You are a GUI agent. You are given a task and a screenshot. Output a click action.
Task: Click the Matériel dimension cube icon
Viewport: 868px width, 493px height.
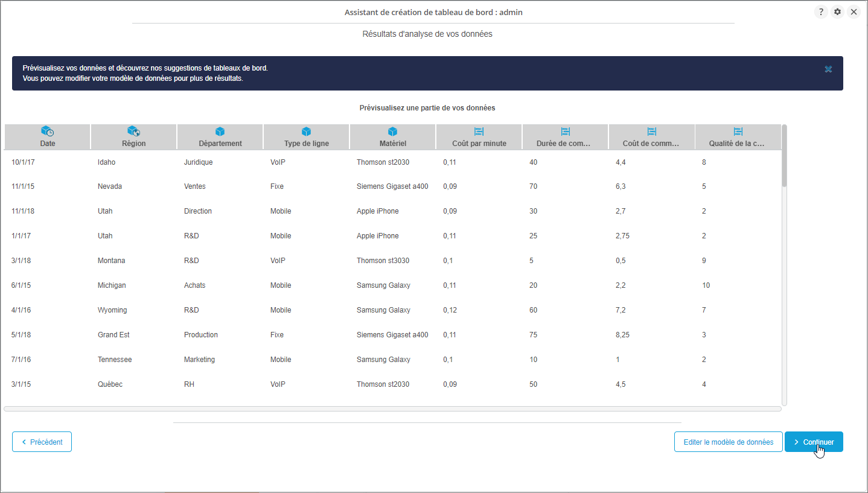392,131
